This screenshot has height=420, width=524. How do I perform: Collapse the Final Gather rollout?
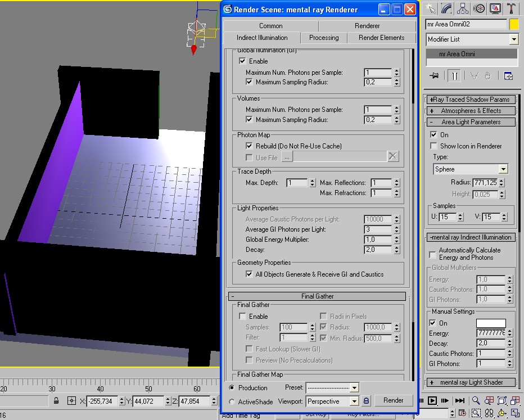point(317,296)
